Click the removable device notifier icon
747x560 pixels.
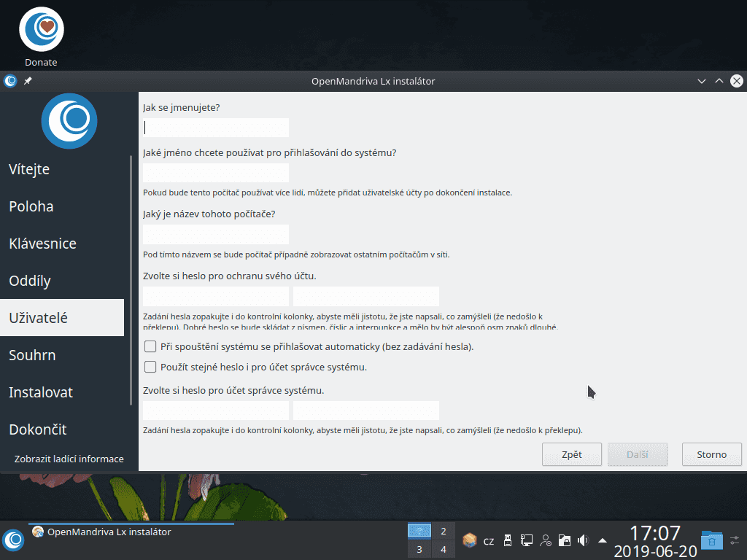(x=508, y=540)
